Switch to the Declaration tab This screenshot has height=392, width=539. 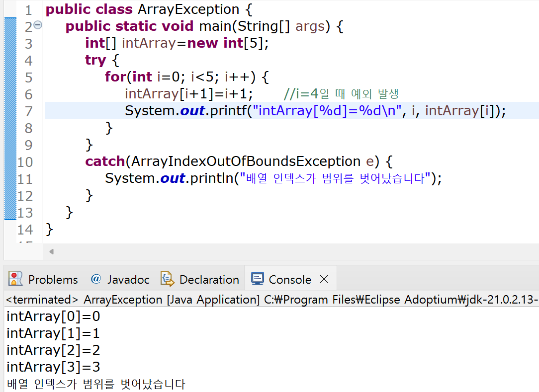coord(200,279)
